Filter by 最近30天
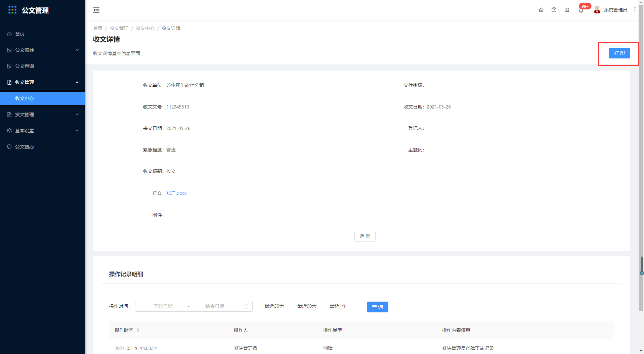This screenshot has width=644, height=354. 274,306
